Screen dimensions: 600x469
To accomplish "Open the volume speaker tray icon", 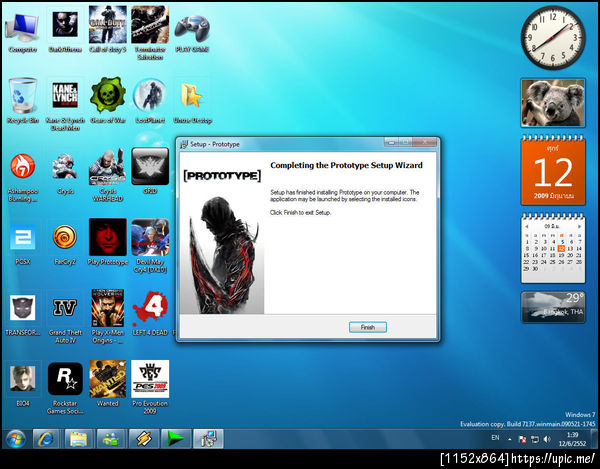I will (x=547, y=440).
